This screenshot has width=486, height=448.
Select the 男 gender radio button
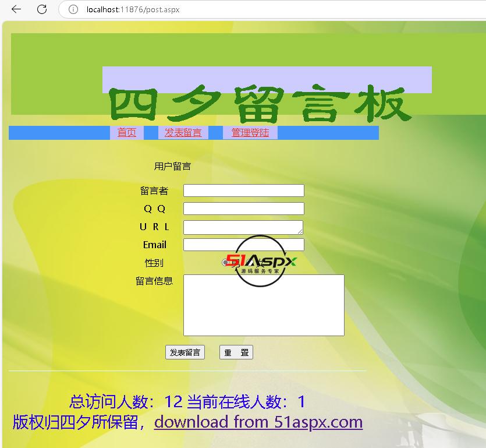pos(225,263)
